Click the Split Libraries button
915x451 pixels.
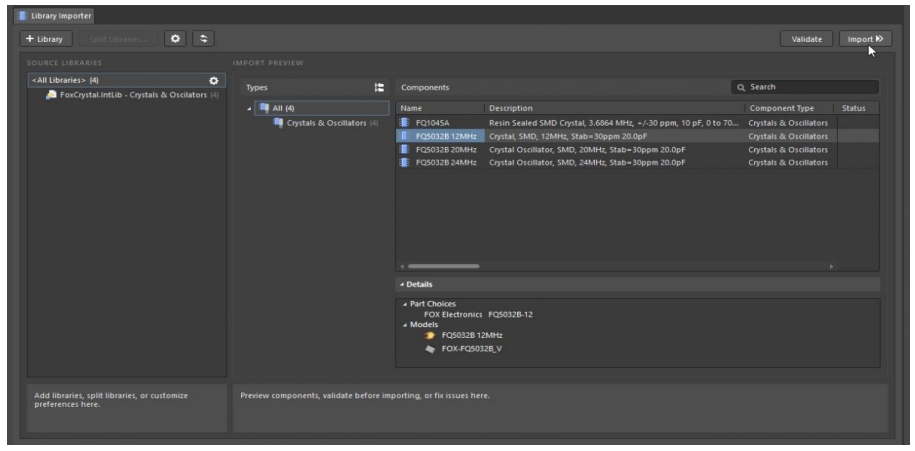point(118,39)
